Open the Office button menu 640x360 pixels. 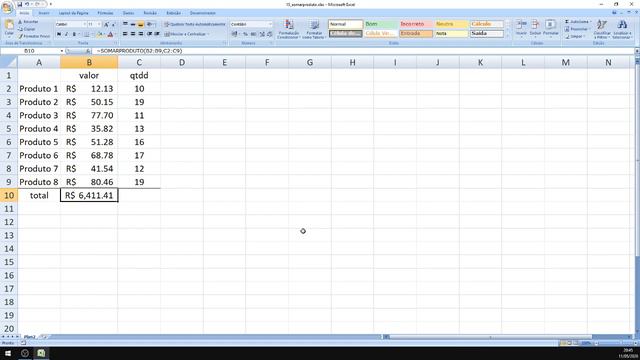(7, 7)
